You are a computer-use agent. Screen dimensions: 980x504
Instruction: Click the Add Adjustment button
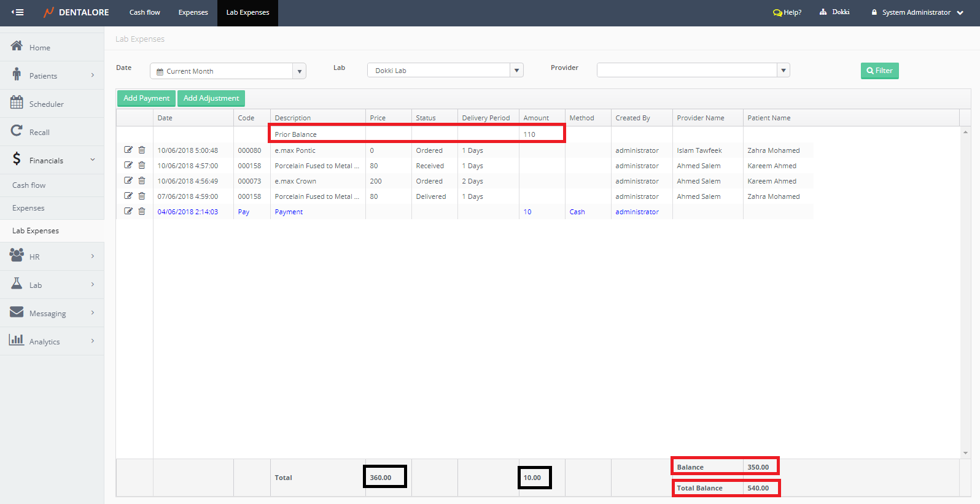[x=211, y=98]
